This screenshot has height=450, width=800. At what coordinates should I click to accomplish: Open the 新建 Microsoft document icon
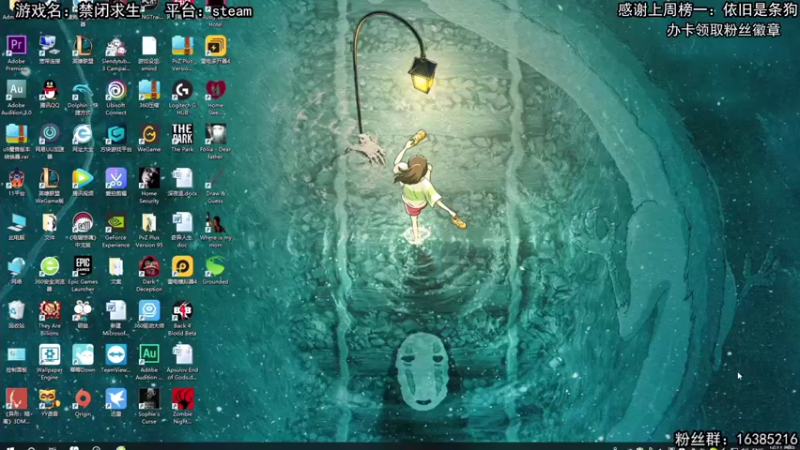click(x=116, y=310)
